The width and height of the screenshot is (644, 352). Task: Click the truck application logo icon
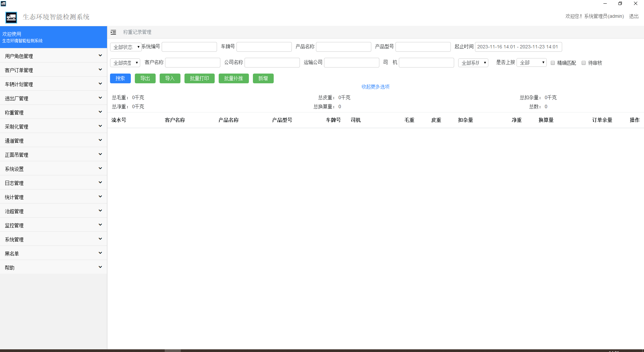(x=11, y=17)
